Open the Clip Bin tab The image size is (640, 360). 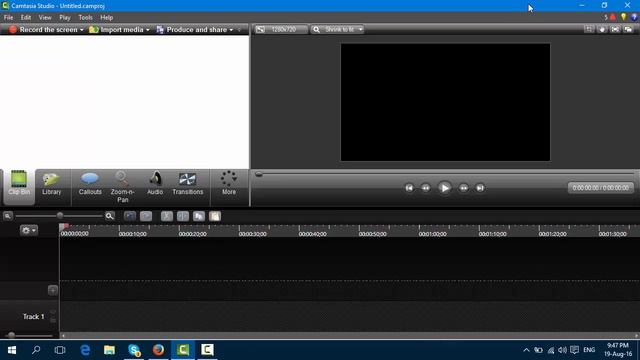pos(19,187)
